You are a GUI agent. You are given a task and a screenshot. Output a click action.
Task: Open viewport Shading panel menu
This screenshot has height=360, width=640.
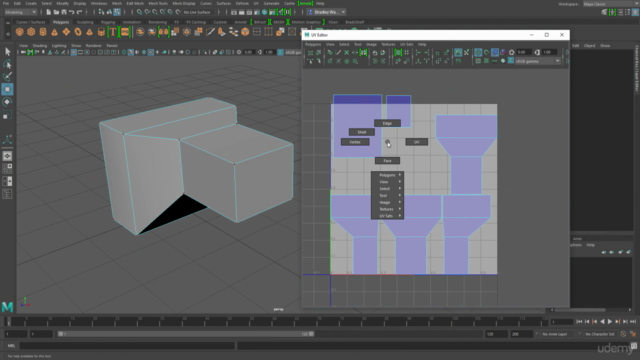coord(40,46)
